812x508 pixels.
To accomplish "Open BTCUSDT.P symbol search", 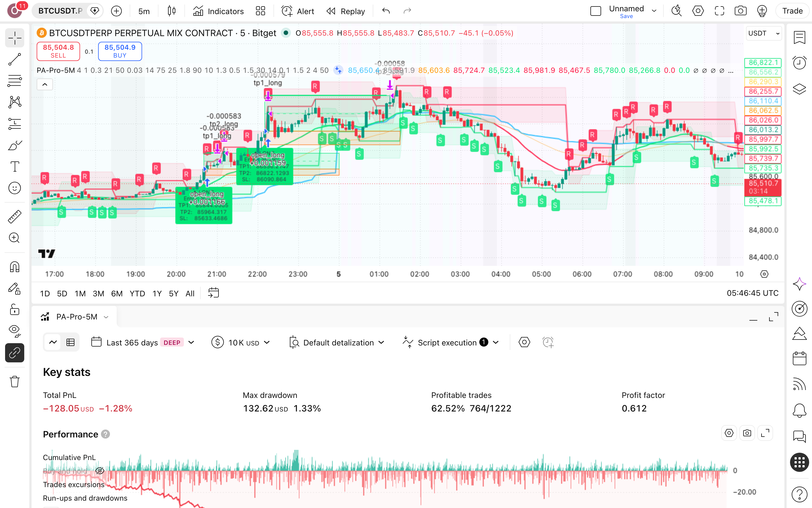I will 60,11.
